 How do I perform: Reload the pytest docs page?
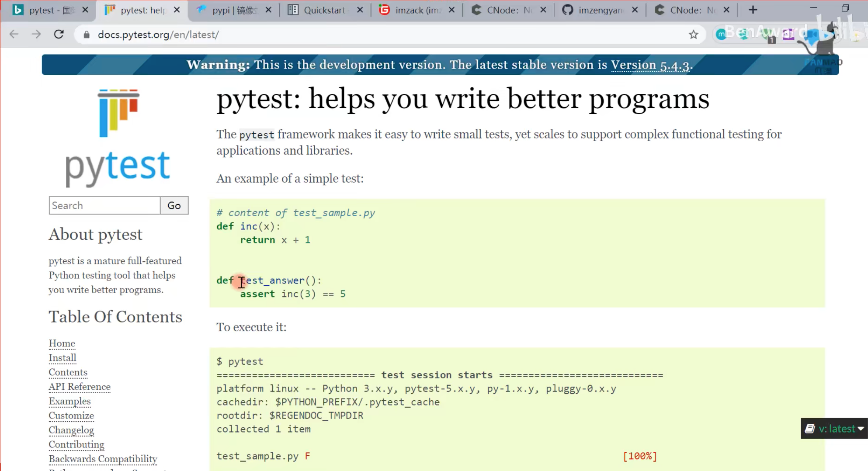point(59,35)
